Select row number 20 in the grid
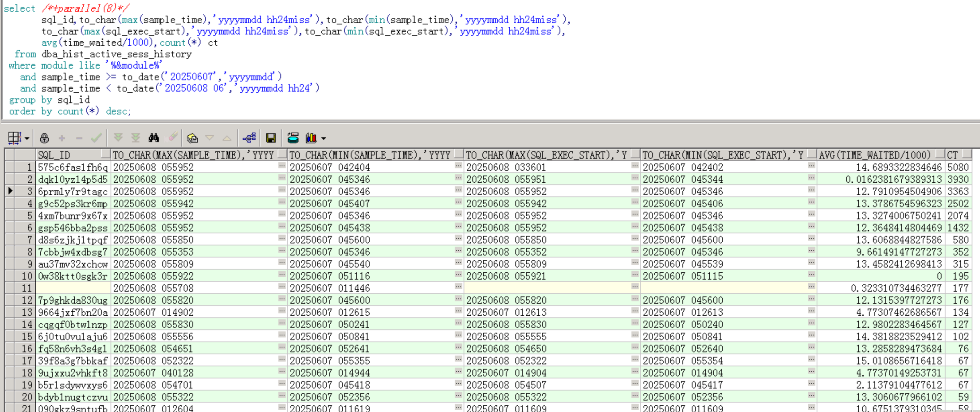The image size is (980, 412). [25, 397]
